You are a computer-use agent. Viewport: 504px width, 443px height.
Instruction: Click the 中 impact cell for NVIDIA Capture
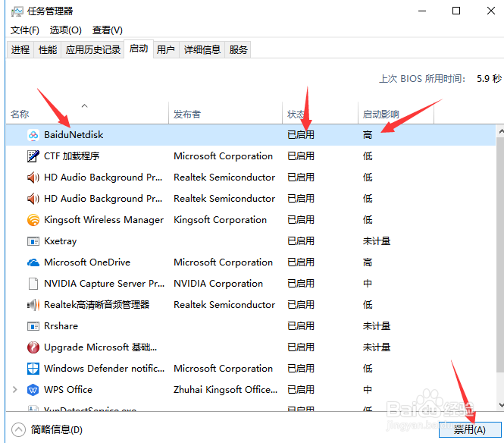(x=368, y=284)
